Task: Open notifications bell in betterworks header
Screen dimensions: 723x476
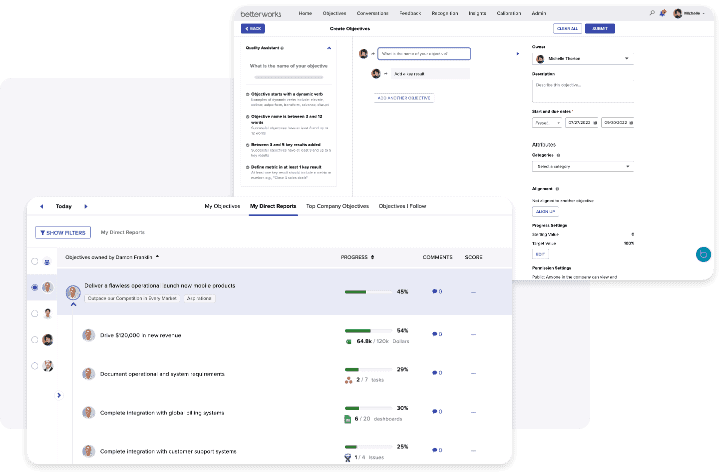Action: click(x=663, y=13)
